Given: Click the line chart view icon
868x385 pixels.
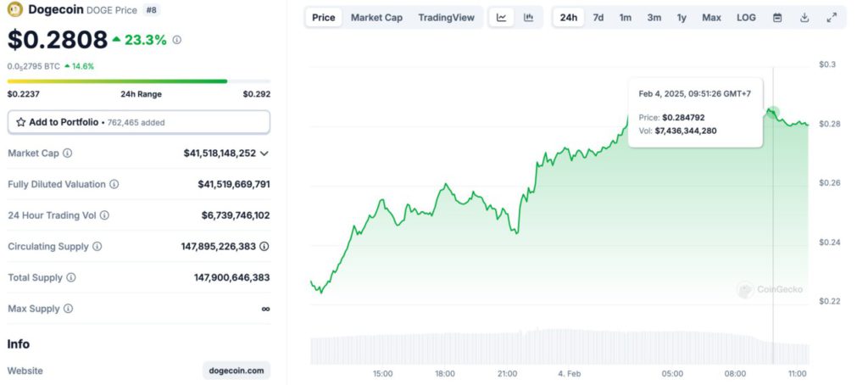Looking at the screenshot, I should coord(502,18).
